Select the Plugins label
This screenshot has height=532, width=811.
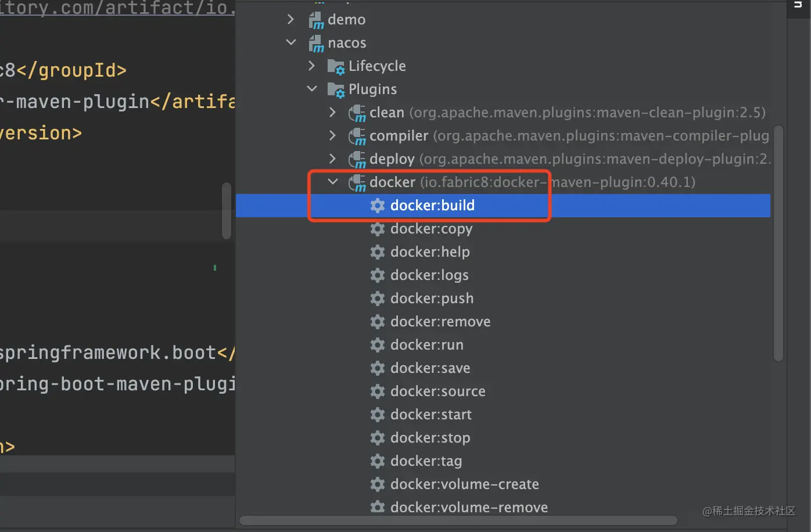(x=372, y=89)
